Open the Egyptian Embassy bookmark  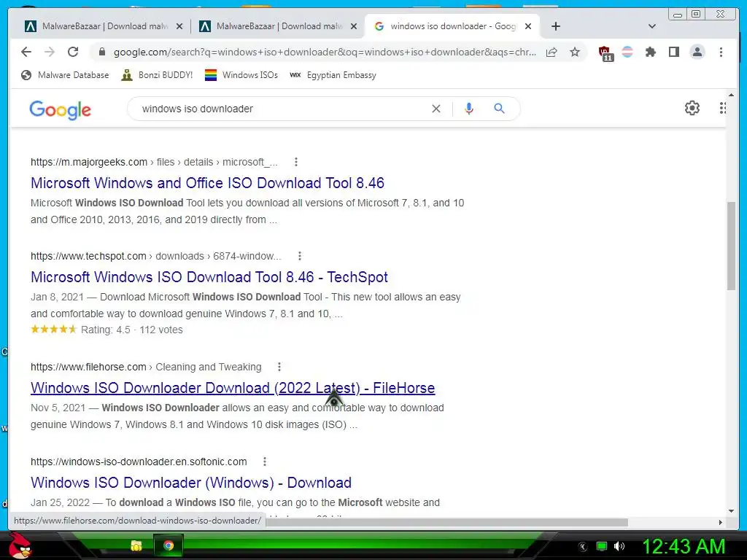click(x=333, y=75)
